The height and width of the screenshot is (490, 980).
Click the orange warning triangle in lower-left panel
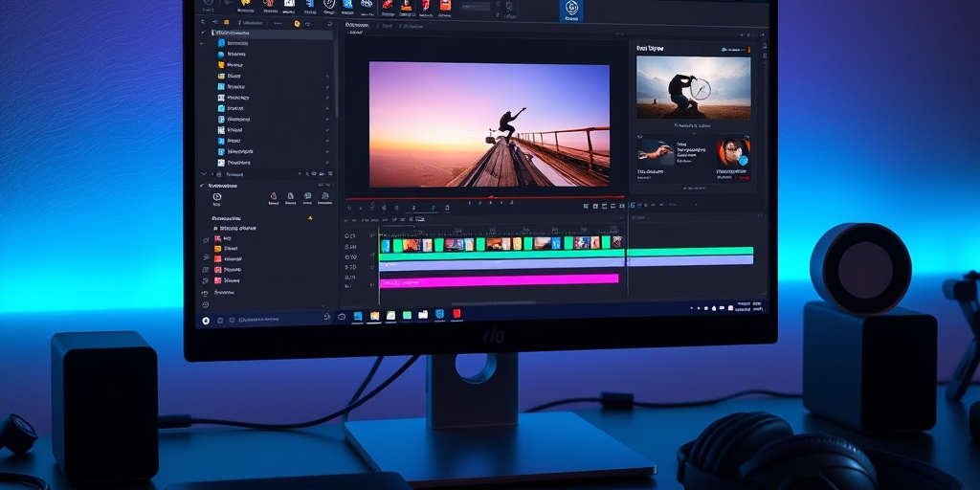click(310, 218)
